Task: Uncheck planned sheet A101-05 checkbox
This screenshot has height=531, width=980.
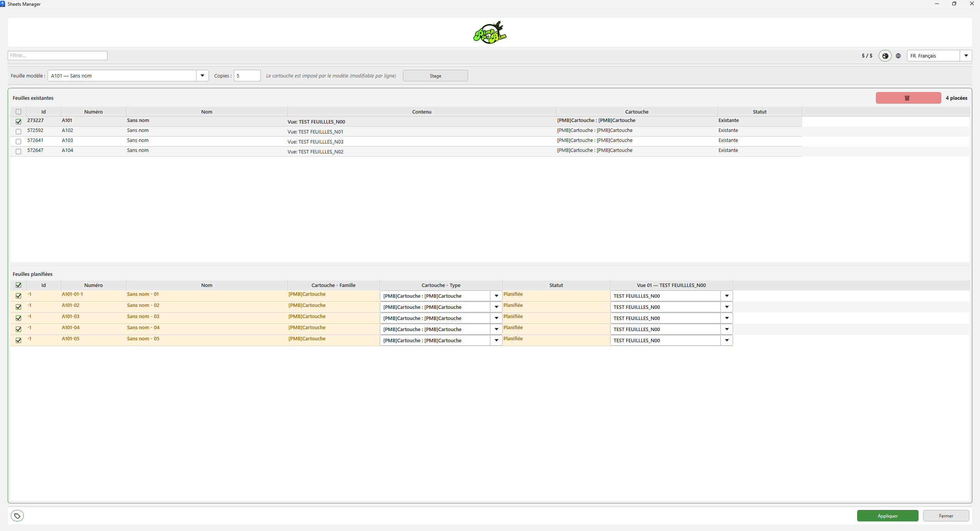Action: tap(18, 340)
